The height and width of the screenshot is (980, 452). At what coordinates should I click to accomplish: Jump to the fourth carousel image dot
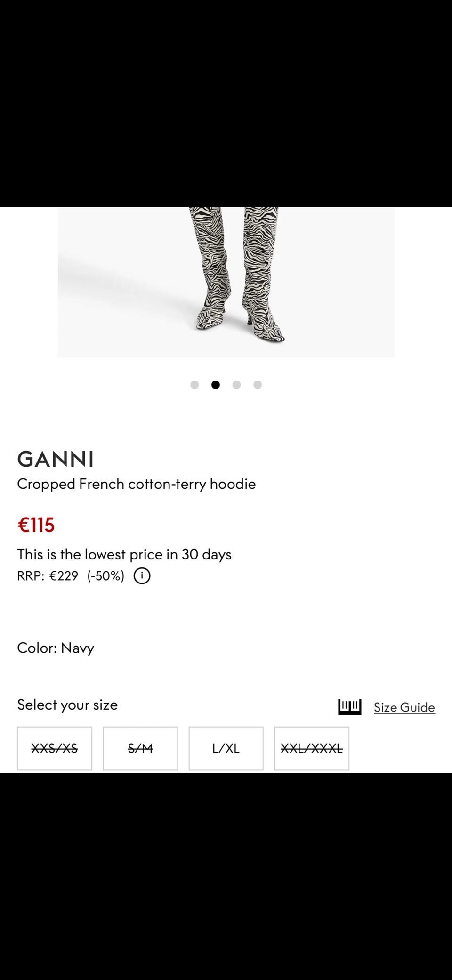pyautogui.click(x=258, y=385)
